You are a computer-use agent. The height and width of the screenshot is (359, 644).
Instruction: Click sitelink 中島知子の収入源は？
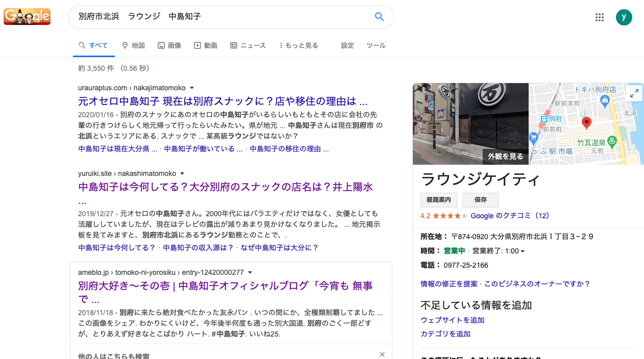point(198,248)
